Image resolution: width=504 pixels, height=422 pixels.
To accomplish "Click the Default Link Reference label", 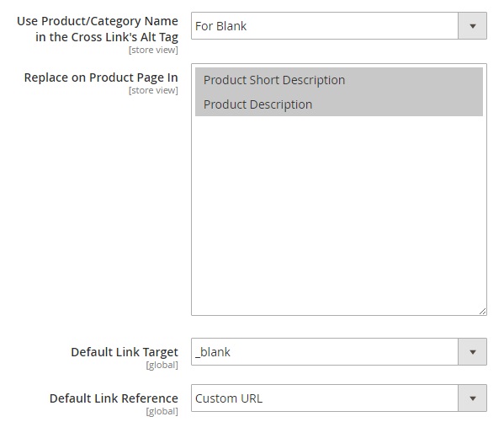I will coord(114,398).
